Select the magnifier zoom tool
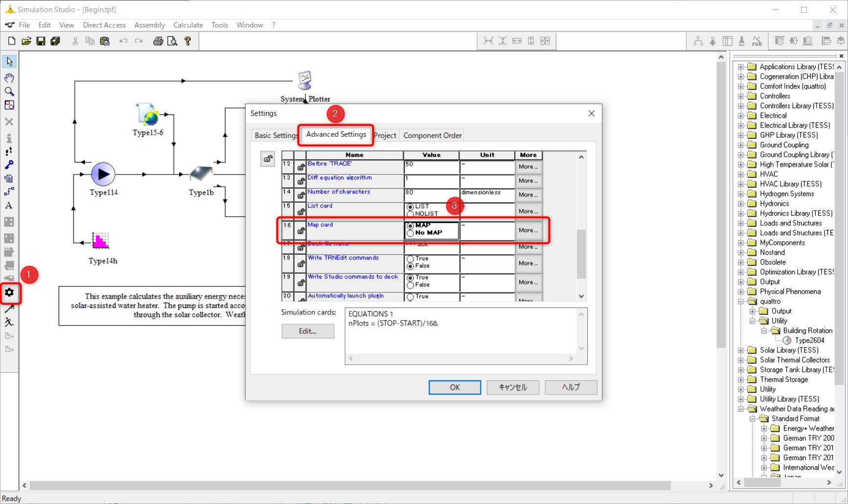This screenshot has height=504, width=848. click(9, 91)
